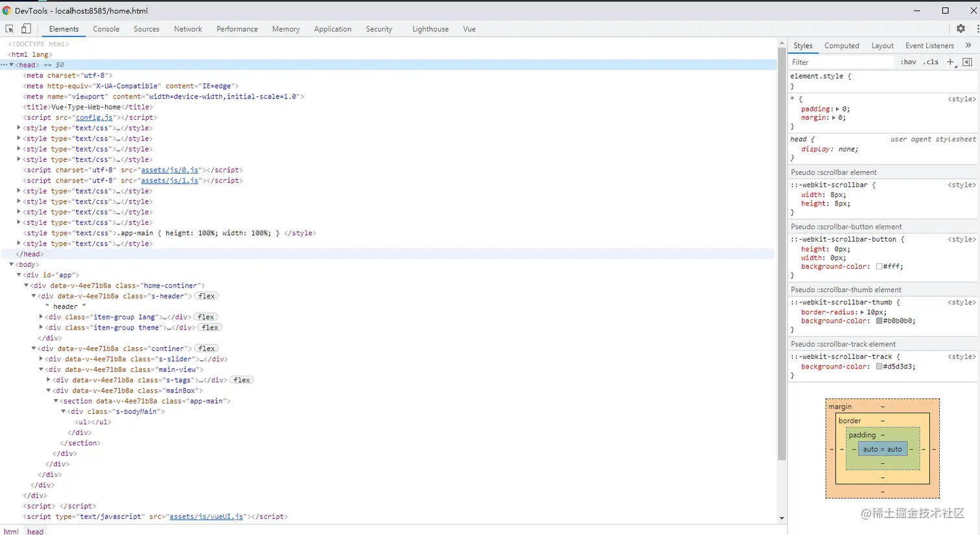The height and width of the screenshot is (535, 980).
Task: Click flex badge next to s-header div
Action: pyautogui.click(x=207, y=296)
